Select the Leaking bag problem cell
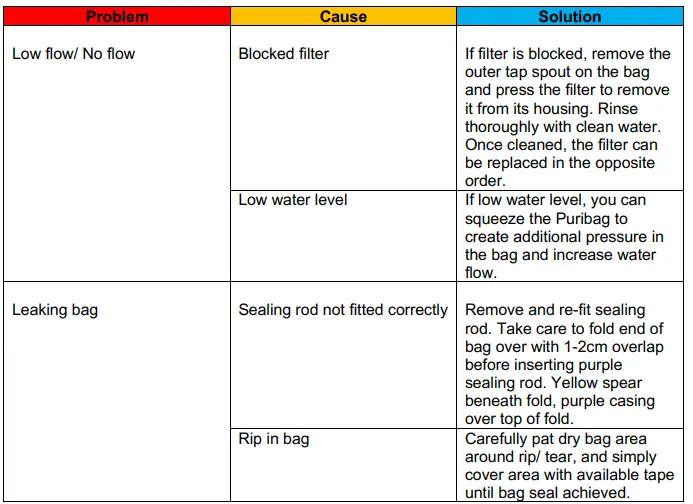This screenshot has height=504, width=693. [x=55, y=310]
